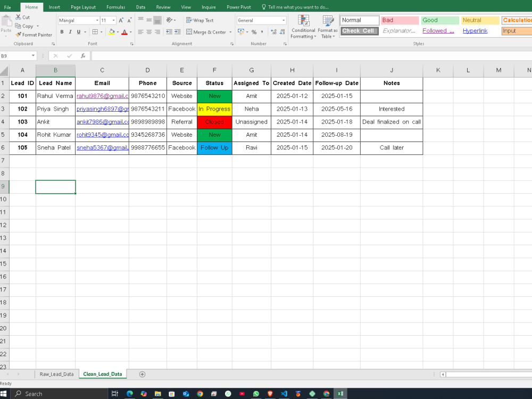The width and height of the screenshot is (532, 399).
Task: Apply red Font Color letter A
Action: click(124, 32)
